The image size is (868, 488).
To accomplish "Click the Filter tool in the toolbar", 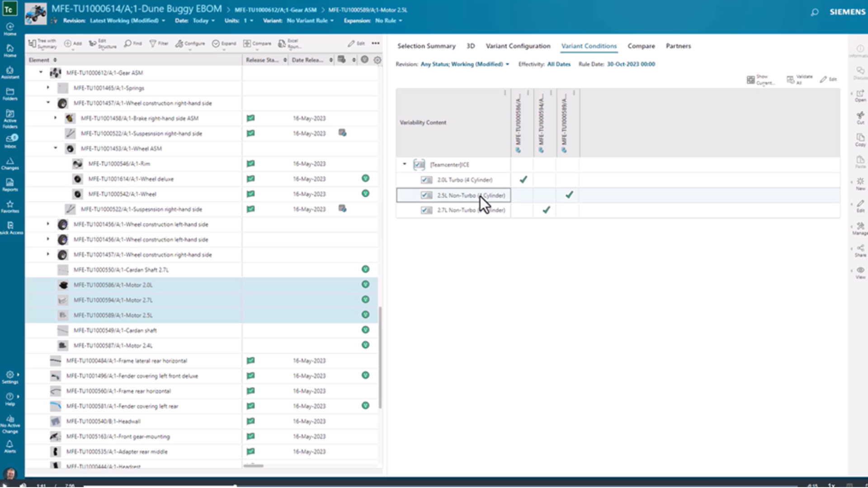I will (159, 43).
